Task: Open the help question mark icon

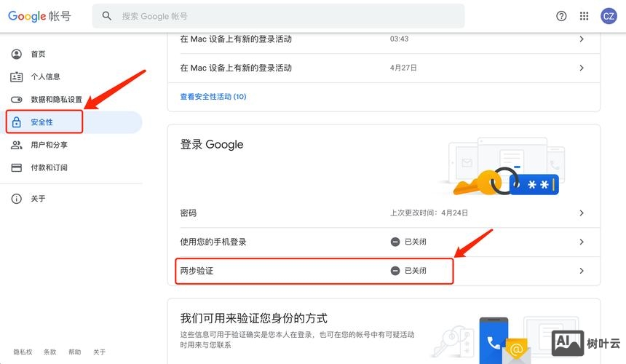Action: [x=561, y=16]
